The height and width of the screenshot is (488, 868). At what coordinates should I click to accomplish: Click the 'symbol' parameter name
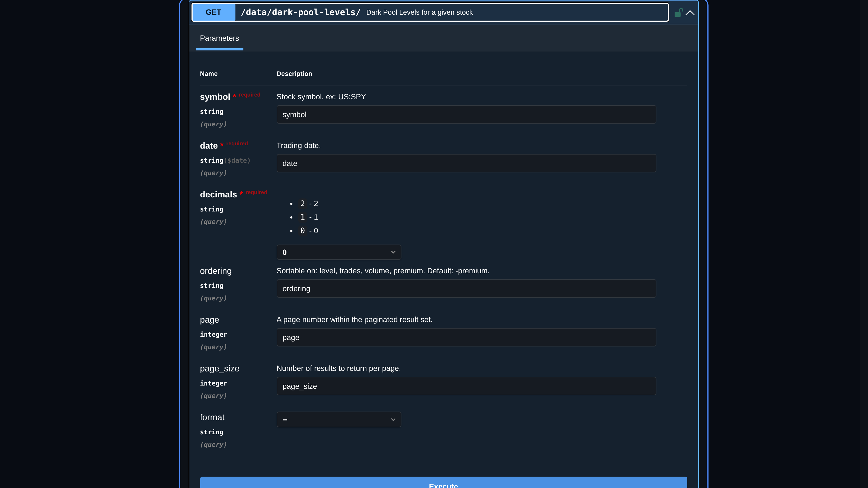pyautogui.click(x=215, y=97)
